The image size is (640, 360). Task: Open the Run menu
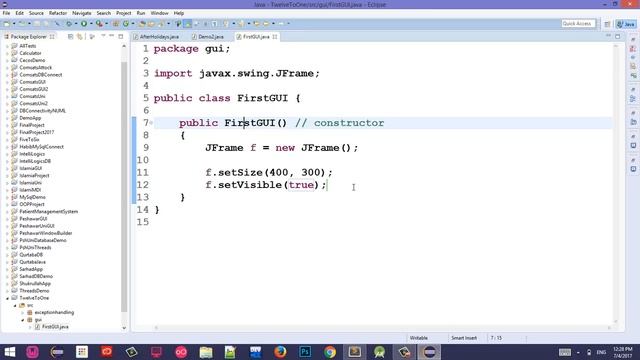coord(141,13)
